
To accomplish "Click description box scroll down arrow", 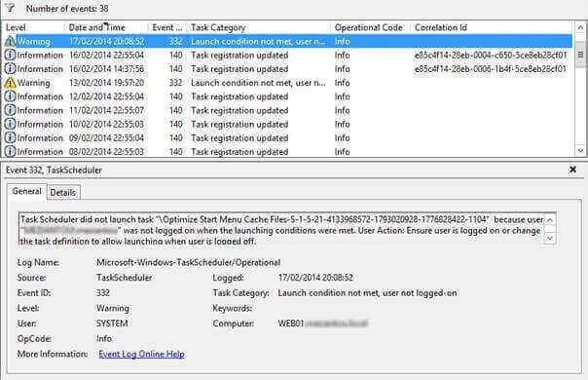I will [550, 238].
